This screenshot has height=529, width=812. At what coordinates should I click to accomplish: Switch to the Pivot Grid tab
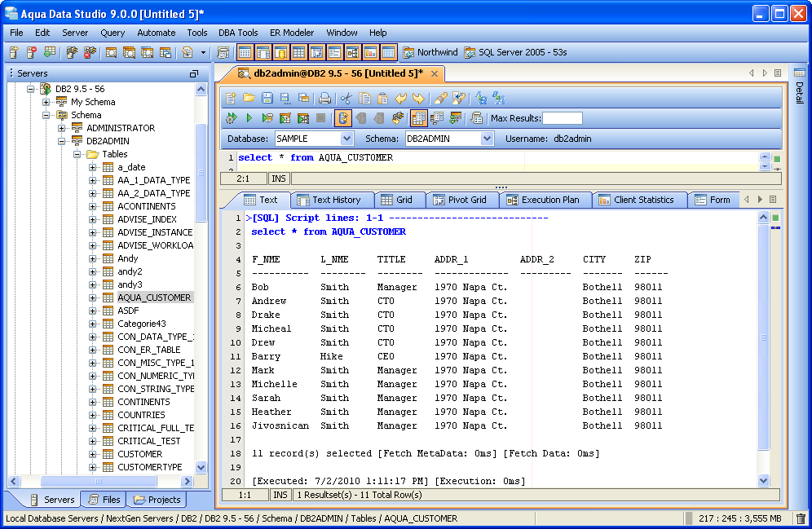pos(459,200)
